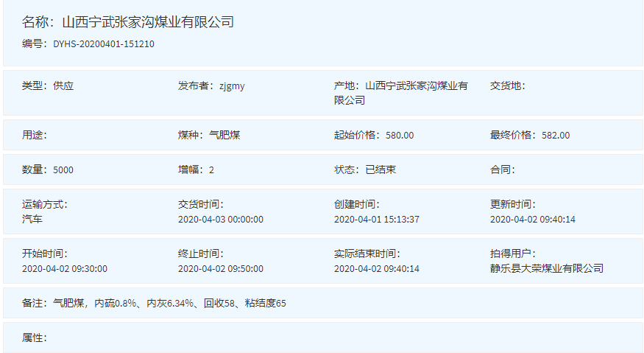Screen dimensions: 644x353
Task: Click the 交货地 field label
Action: pos(508,85)
